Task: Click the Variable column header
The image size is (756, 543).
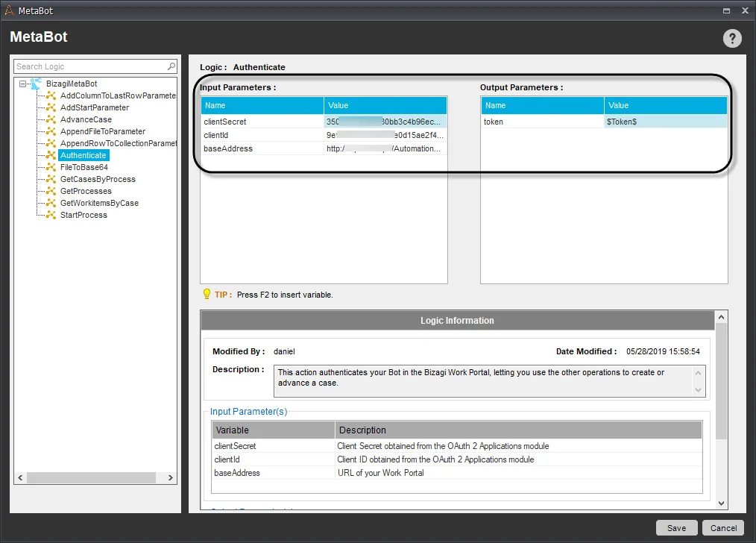Action: pos(274,430)
